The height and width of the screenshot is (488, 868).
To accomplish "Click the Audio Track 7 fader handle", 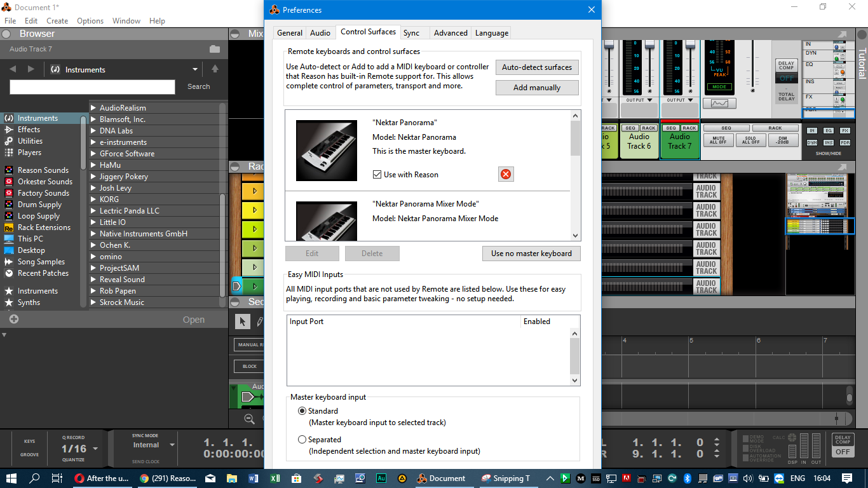I will [690, 45].
